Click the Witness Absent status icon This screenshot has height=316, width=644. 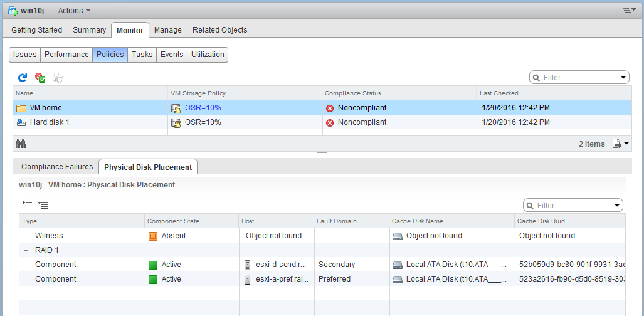click(152, 236)
